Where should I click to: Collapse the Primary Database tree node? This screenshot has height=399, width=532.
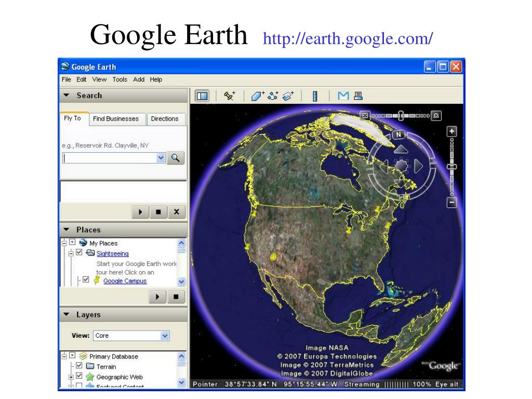point(64,356)
